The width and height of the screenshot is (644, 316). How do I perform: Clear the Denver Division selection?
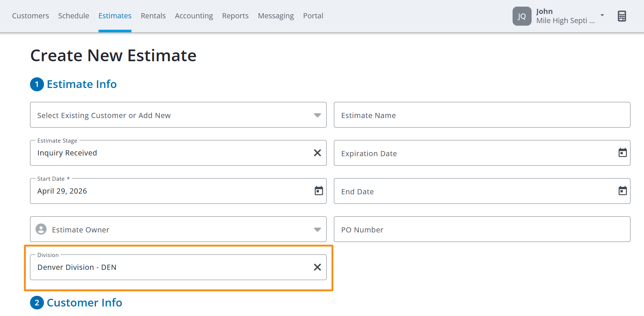317,267
